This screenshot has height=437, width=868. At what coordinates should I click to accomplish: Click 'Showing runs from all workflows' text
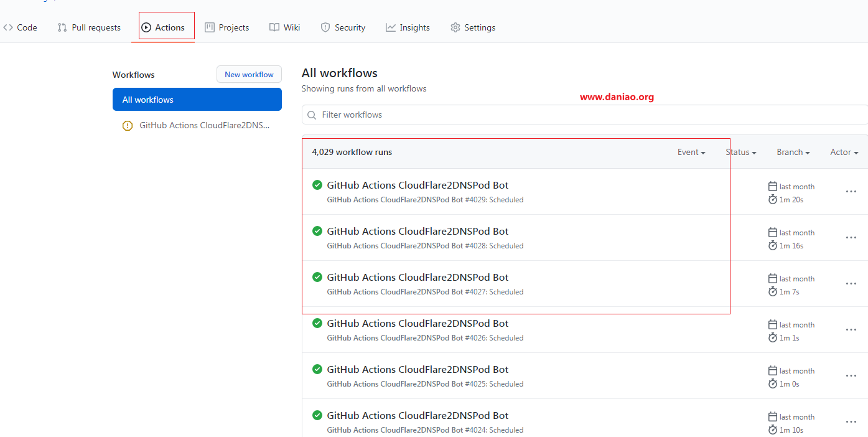364,88
